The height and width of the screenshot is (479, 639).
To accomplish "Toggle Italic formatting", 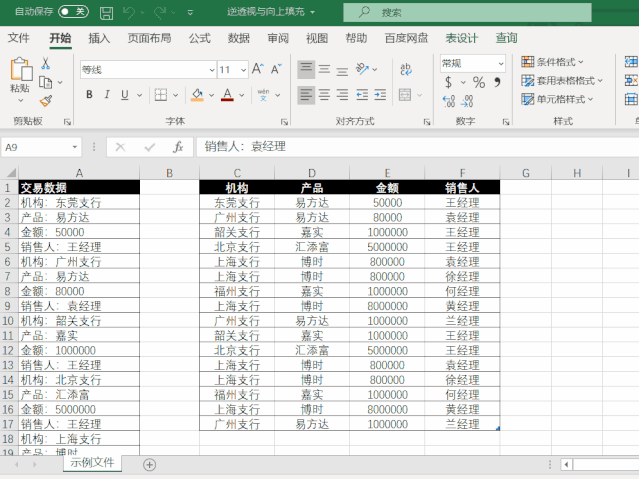I will click(107, 95).
